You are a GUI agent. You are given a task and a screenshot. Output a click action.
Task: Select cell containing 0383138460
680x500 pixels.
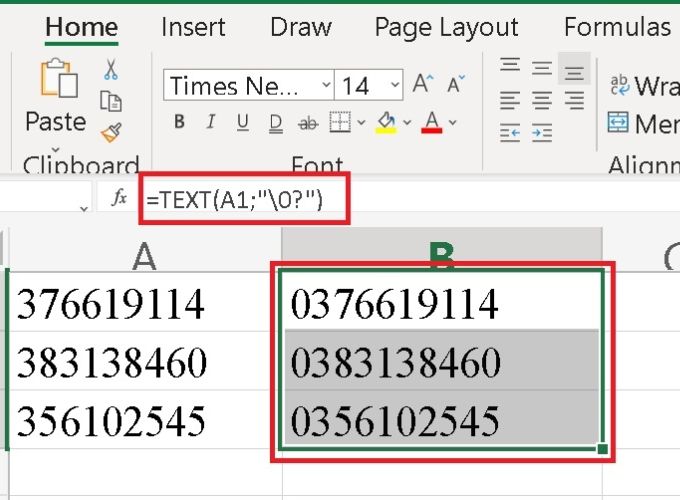[x=441, y=361]
